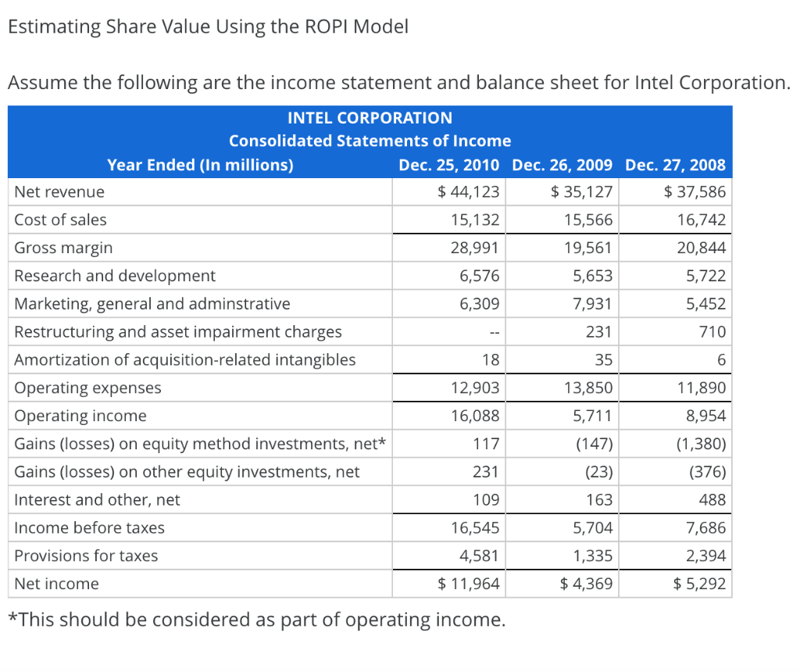The width and height of the screenshot is (800, 672).
Task: Select the Dec. 26, 2009 column header
Action: point(562,165)
